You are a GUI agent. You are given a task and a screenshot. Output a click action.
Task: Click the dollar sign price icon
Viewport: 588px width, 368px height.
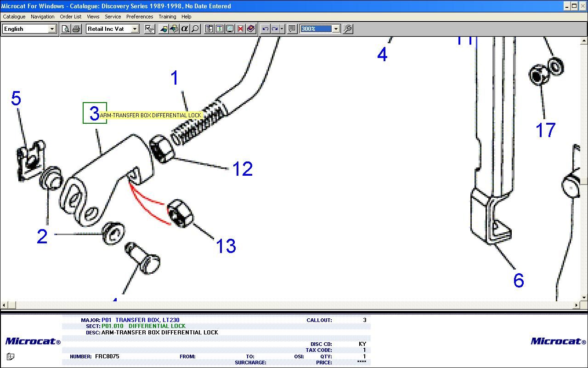[x=220, y=29]
